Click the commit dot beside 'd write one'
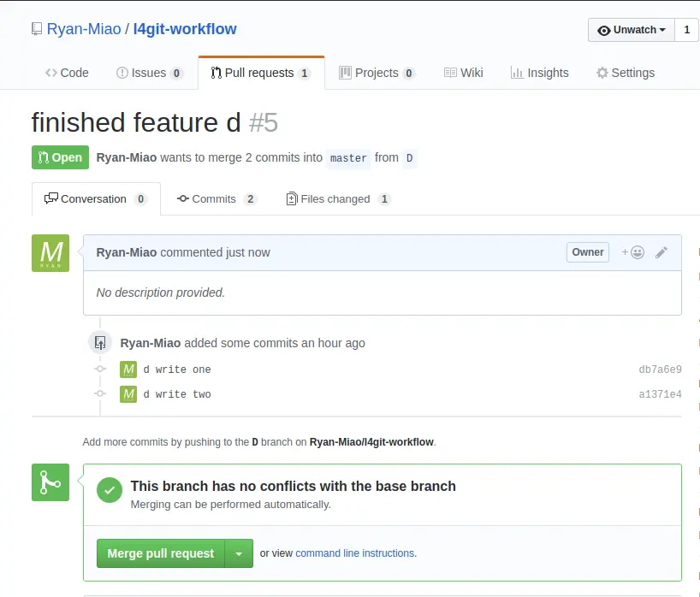 100,369
